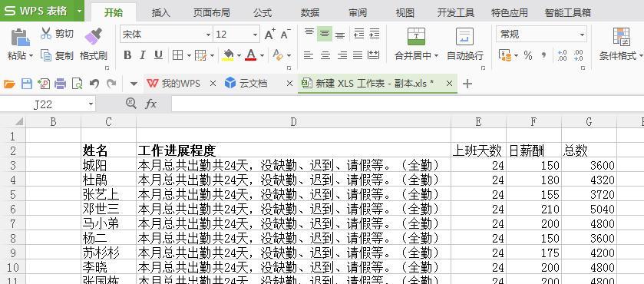Add a new document tab with plus

[x=467, y=84]
